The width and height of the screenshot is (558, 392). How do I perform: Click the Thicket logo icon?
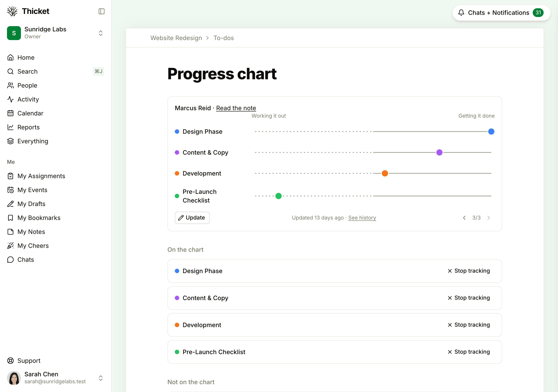coord(12,11)
